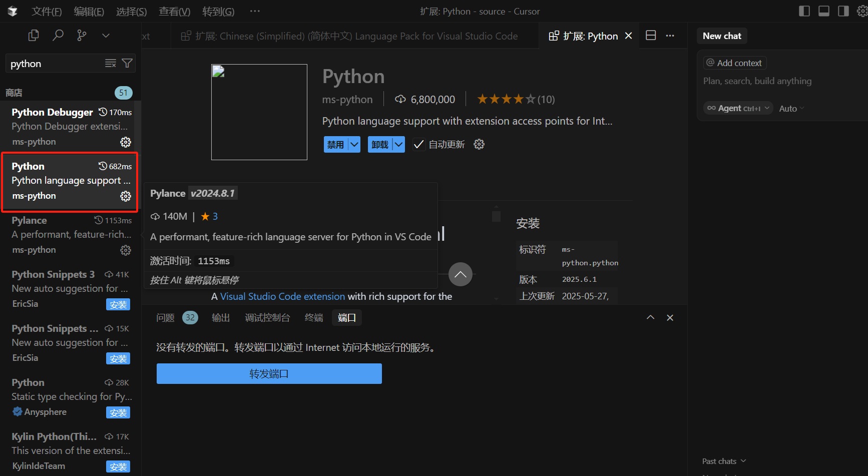
Task: Expand the Past chats section
Action: tap(724, 461)
